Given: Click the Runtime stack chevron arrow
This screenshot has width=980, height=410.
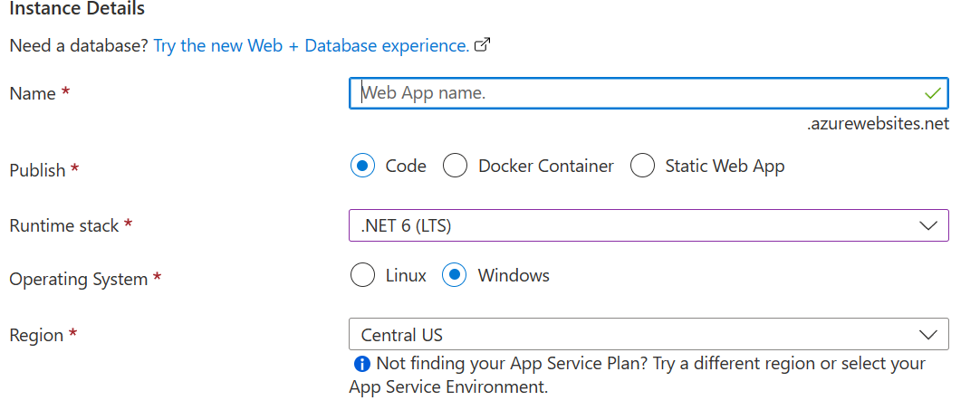Looking at the screenshot, I should click(x=928, y=225).
